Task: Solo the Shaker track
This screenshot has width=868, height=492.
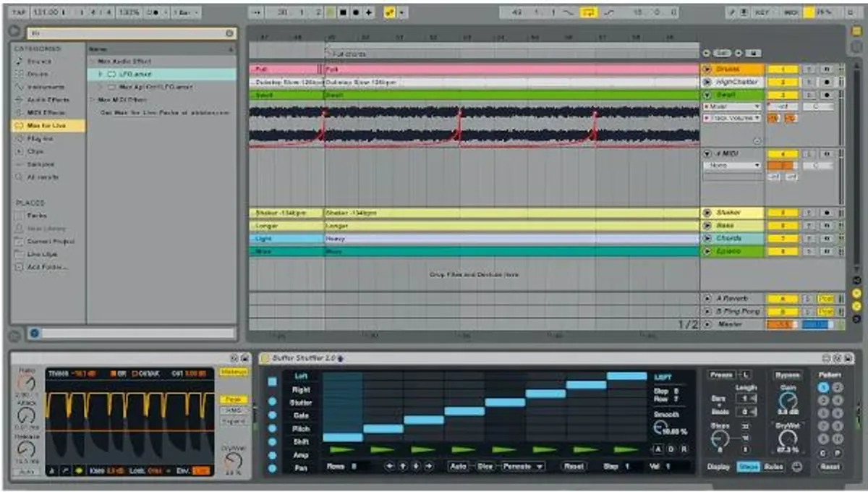Action: (810, 212)
